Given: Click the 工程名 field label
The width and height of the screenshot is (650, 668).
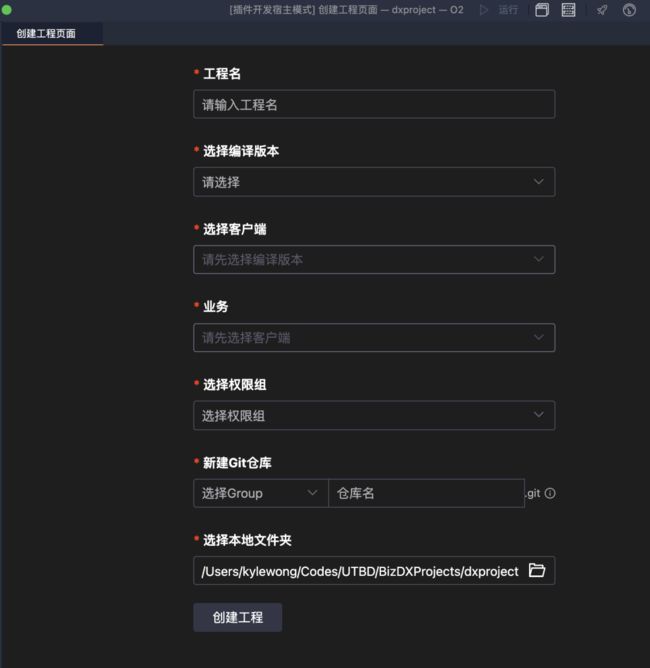Looking at the screenshot, I should click(222, 74).
